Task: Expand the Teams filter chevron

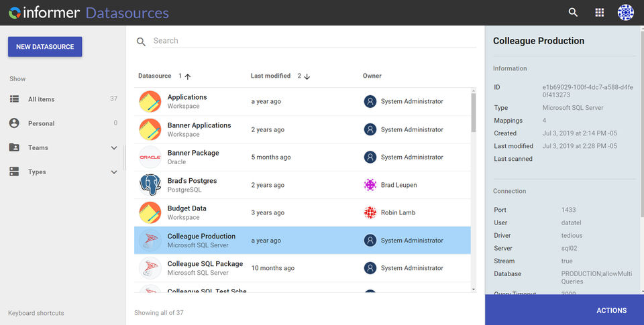Action: click(114, 148)
